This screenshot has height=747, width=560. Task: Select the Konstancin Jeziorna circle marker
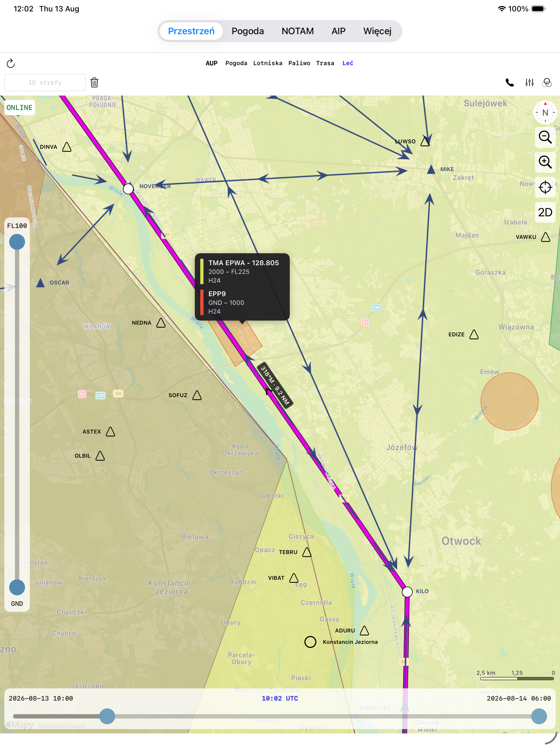pos(310,642)
